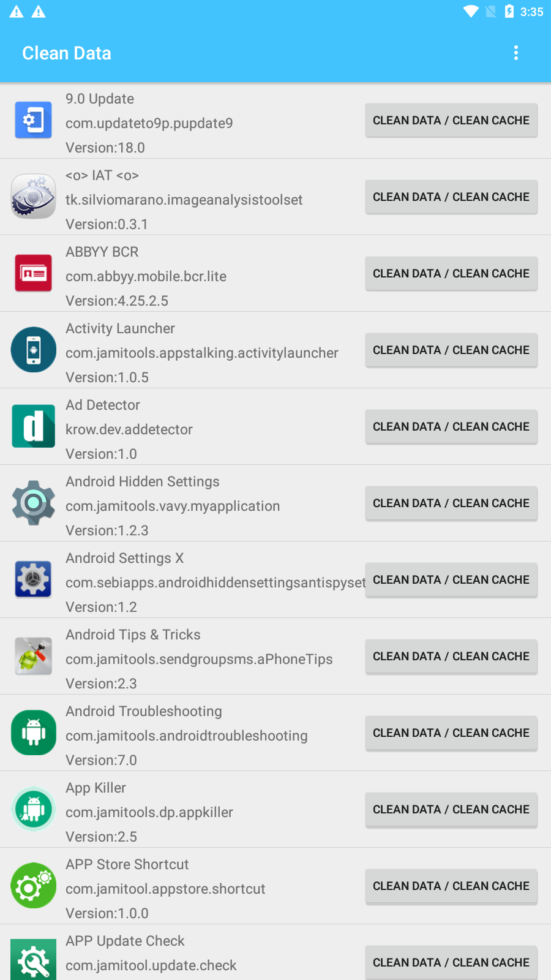Image resolution: width=551 pixels, height=980 pixels.
Task: Tap the Clean Data title
Action: (67, 53)
